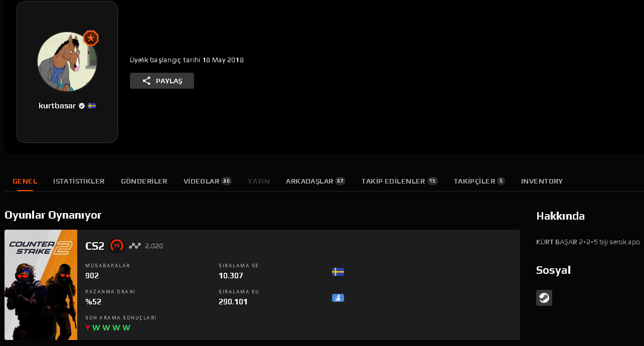Click the orange star badge on the avatar
644x346 pixels.
click(91, 38)
